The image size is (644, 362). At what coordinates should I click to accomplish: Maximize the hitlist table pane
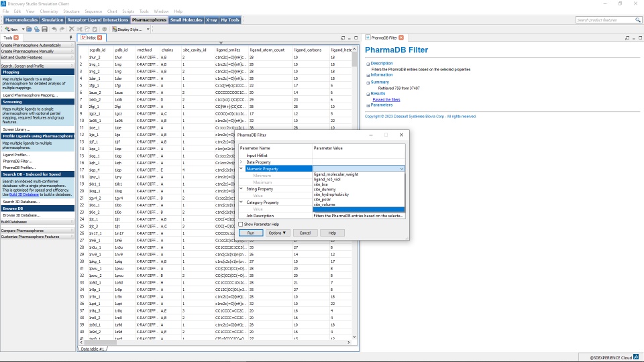tap(356, 38)
